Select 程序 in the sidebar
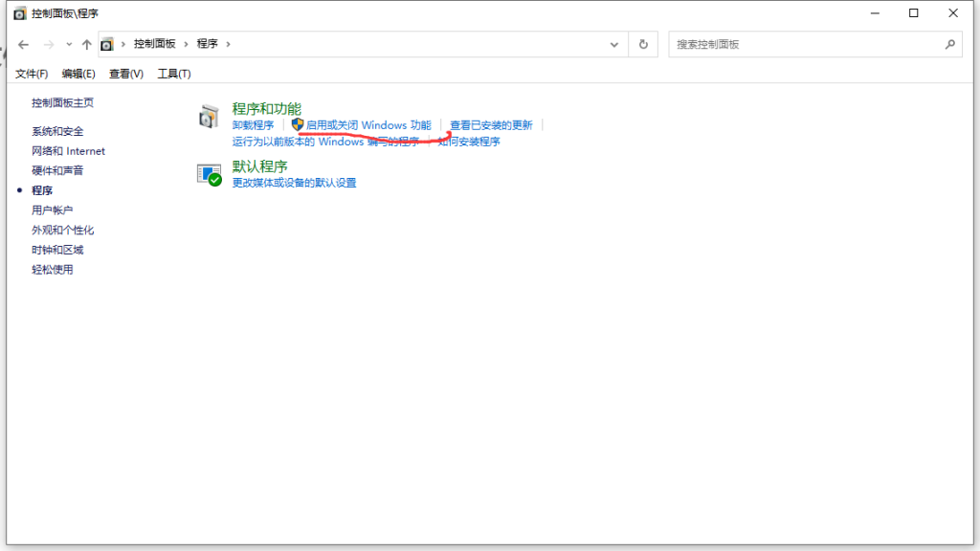This screenshot has height=551, width=980. click(x=42, y=190)
